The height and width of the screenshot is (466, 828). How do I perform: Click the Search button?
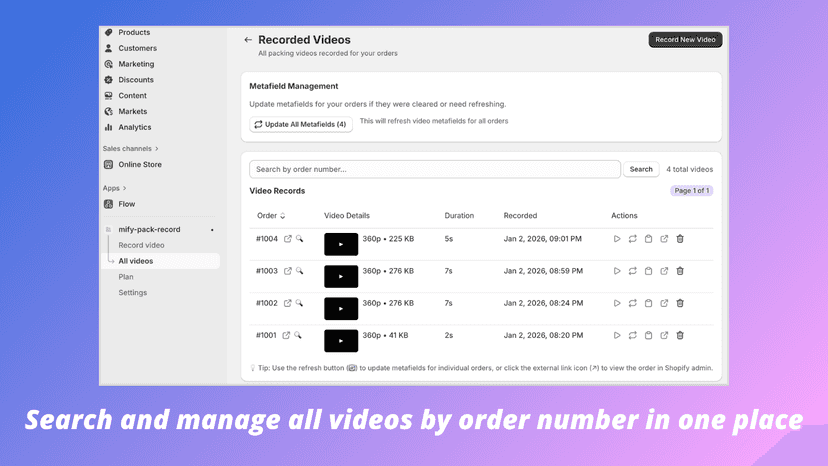coord(641,169)
